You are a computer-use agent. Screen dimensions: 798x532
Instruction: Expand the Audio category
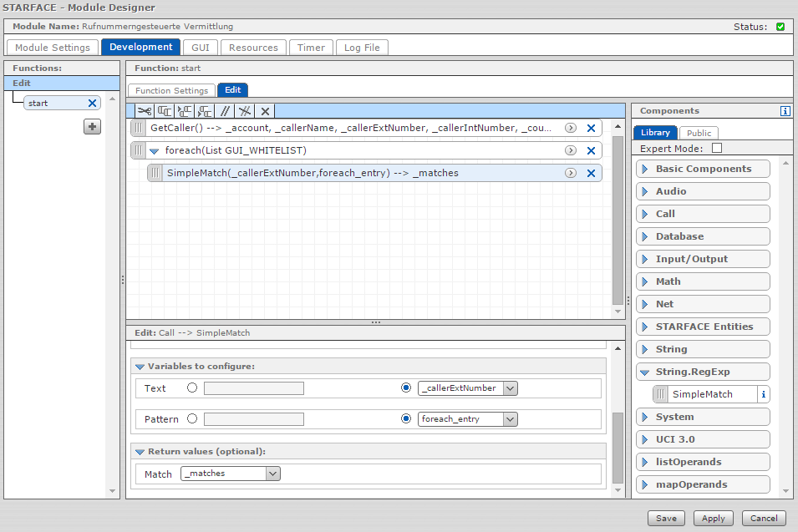pyautogui.click(x=703, y=191)
